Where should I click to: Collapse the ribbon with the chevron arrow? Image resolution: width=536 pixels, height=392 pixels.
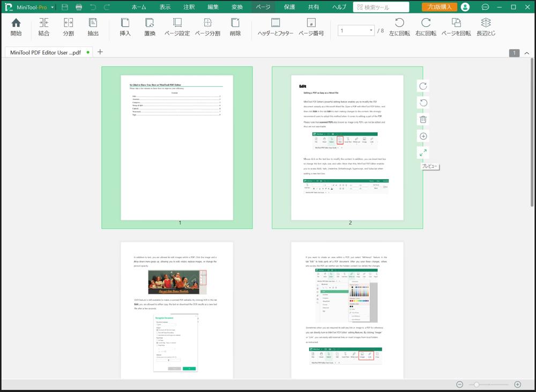pyautogui.click(x=527, y=53)
